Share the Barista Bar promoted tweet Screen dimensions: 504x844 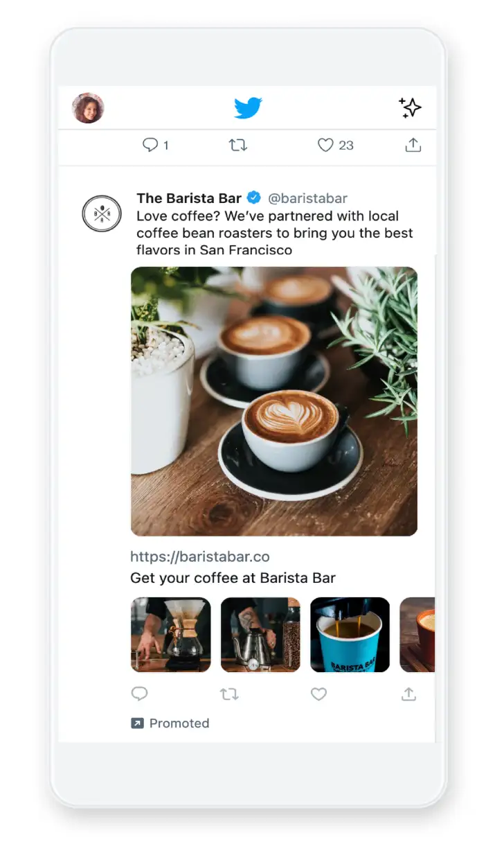pyautogui.click(x=408, y=694)
